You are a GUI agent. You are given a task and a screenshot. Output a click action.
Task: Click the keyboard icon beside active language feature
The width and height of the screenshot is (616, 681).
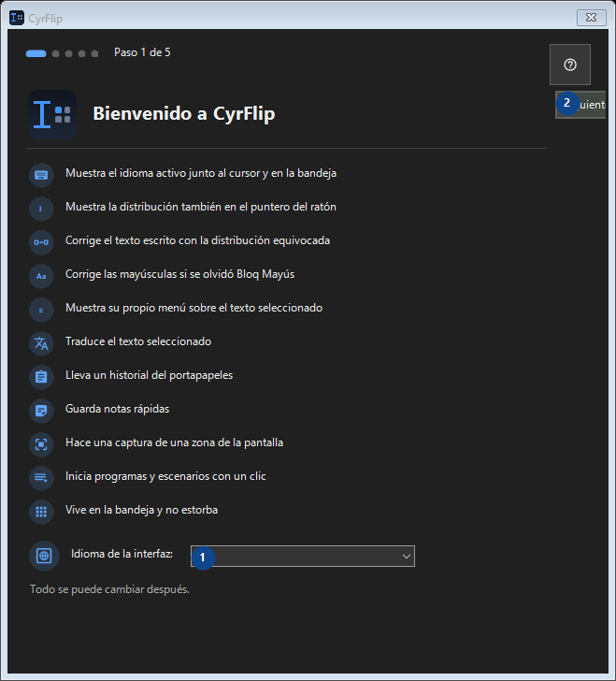point(41,175)
